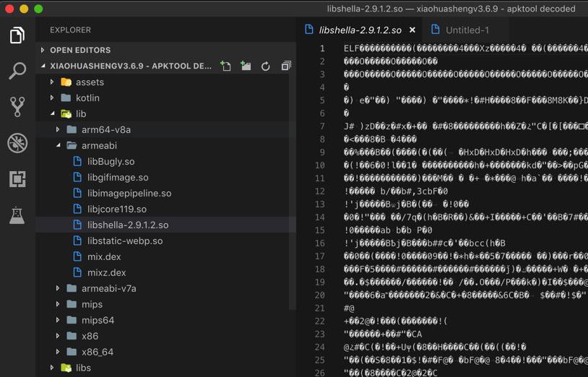Expand the libs folder
This screenshot has width=588, height=377.
pyautogui.click(x=52, y=368)
